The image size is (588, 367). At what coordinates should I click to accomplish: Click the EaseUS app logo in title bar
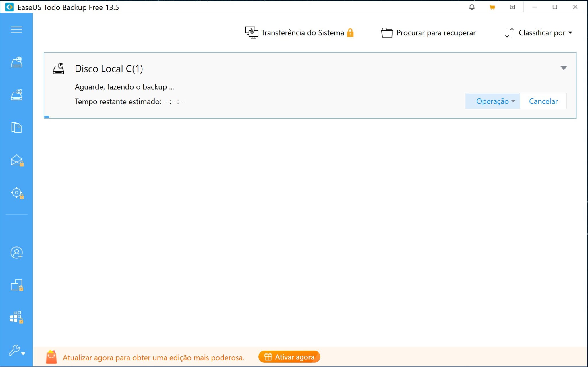click(9, 7)
